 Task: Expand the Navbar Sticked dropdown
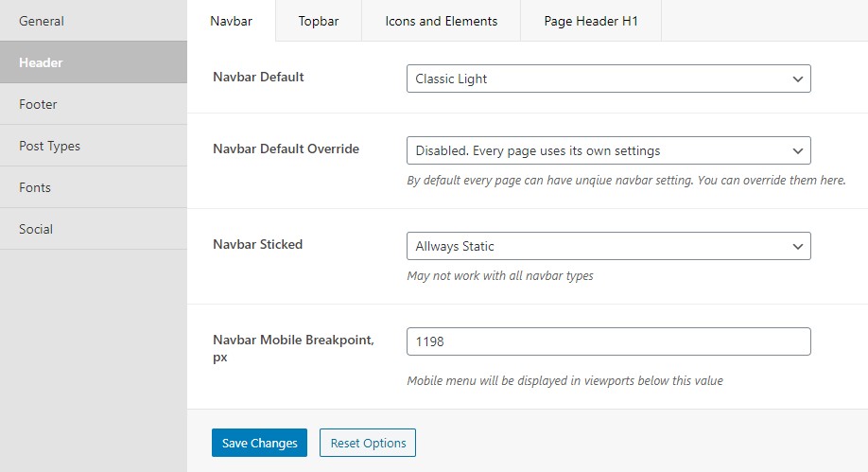(x=608, y=246)
